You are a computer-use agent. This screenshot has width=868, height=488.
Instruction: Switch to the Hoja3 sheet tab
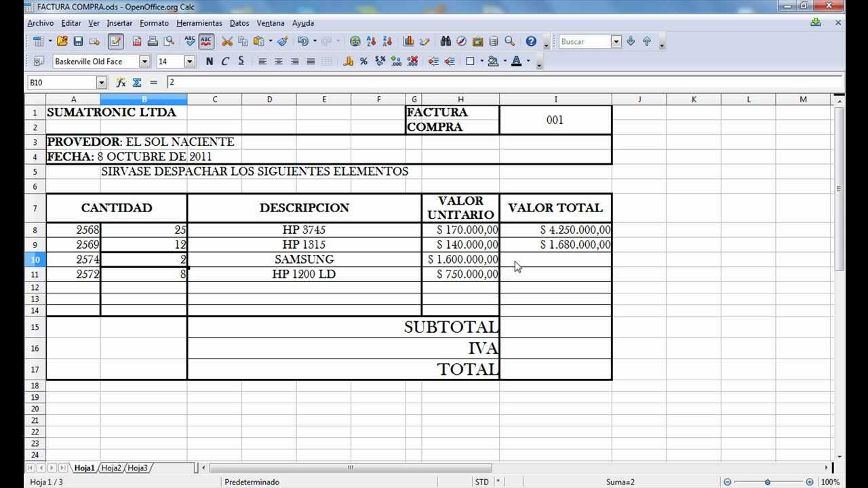[138, 468]
